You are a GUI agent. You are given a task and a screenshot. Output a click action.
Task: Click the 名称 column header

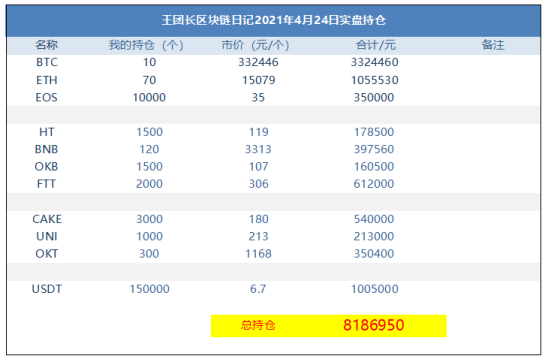click(x=46, y=45)
